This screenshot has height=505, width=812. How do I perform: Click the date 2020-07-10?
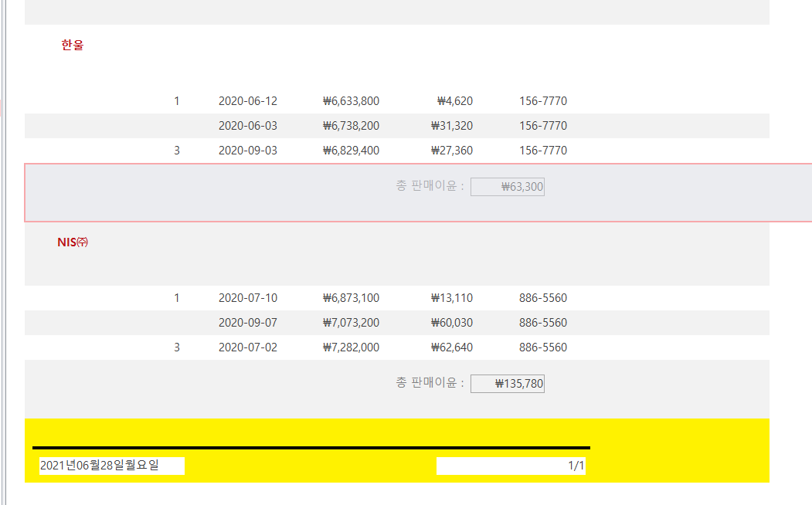[247, 298]
